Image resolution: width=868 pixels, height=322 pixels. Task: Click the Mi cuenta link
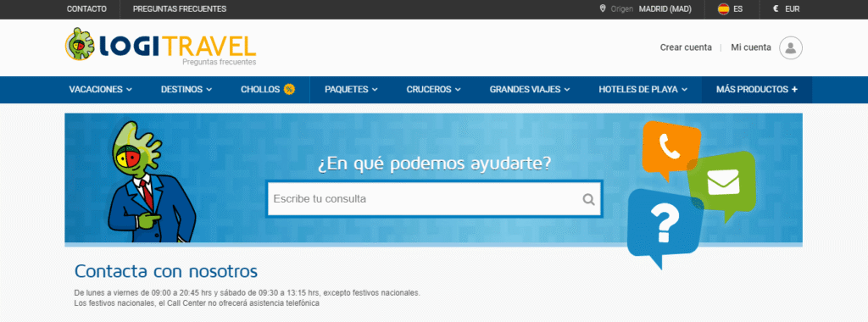tap(751, 47)
